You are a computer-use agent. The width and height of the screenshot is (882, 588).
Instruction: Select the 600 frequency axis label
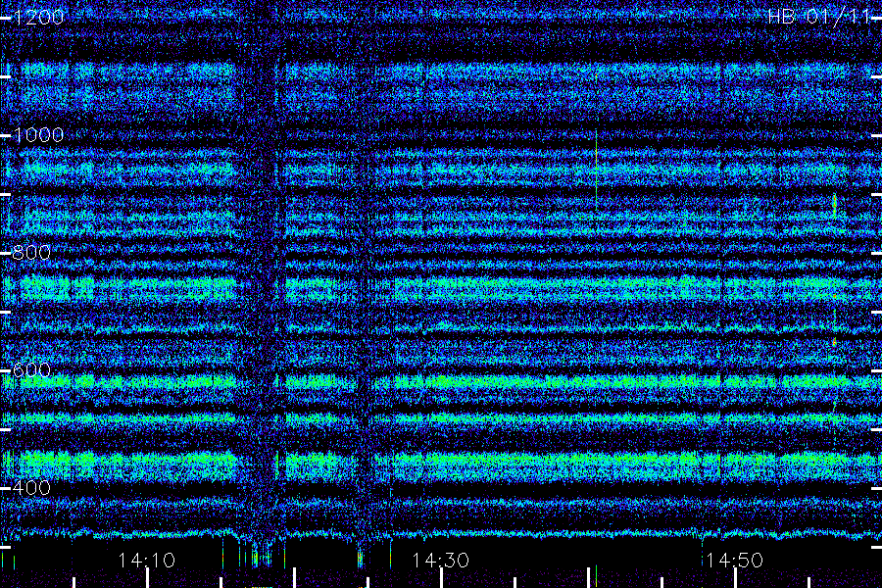click(31, 370)
